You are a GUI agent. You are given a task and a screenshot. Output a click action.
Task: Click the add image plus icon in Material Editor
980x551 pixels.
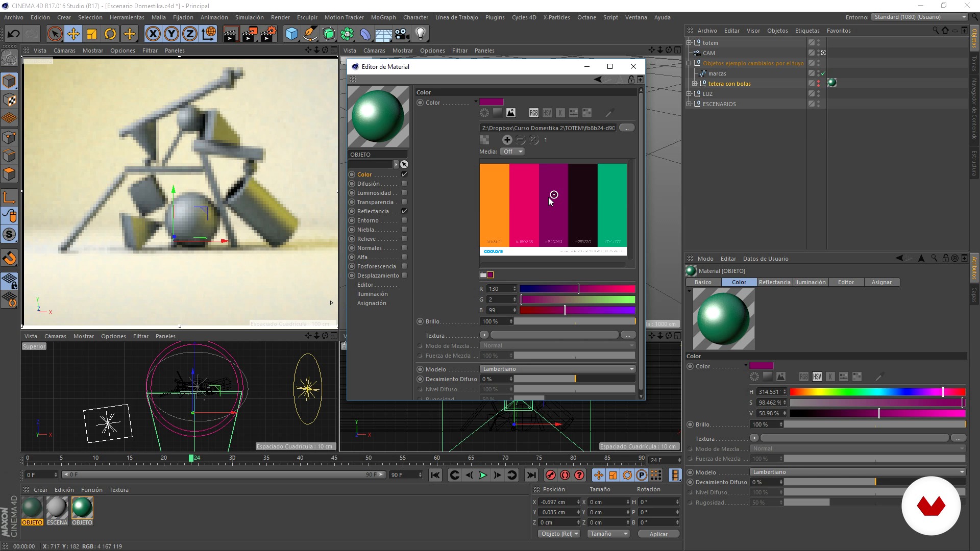click(507, 140)
